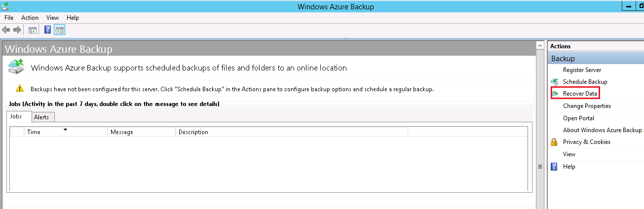Click the Forward arrow toolbar icon
The height and width of the screenshot is (209, 644).
click(17, 30)
